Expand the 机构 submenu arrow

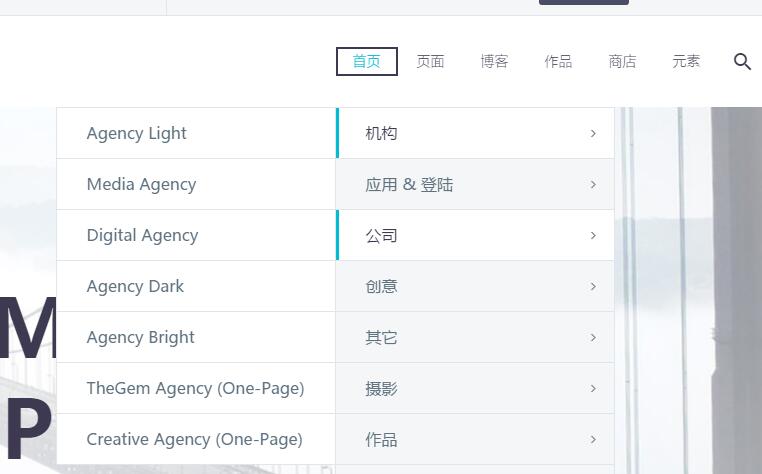[x=593, y=133]
